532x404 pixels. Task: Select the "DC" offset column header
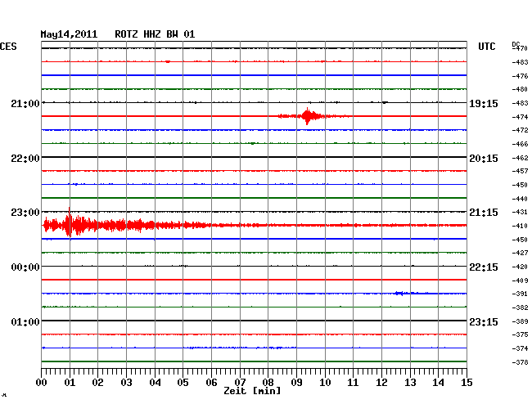tap(516, 44)
